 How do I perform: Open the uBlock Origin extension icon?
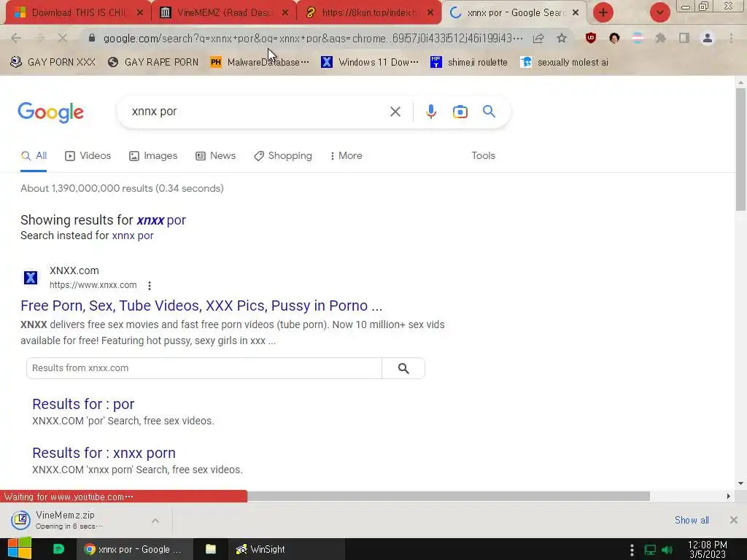(591, 38)
